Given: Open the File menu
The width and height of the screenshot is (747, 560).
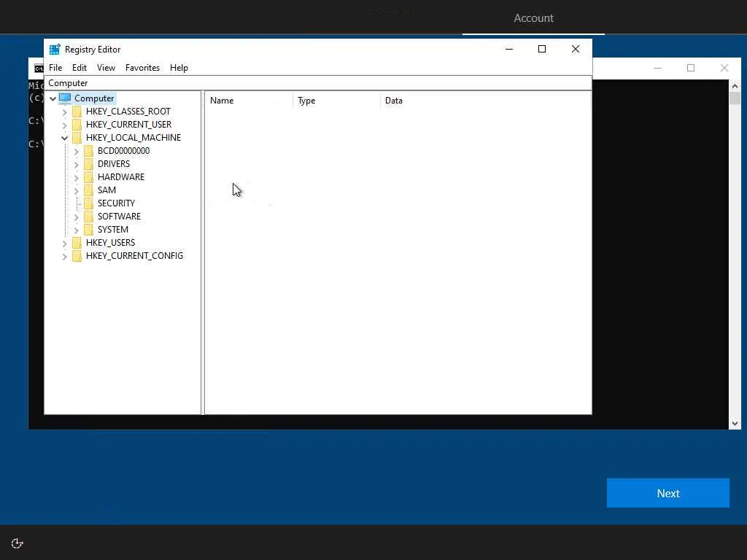Looking at the screenshot, I should (x=55, y=68).
